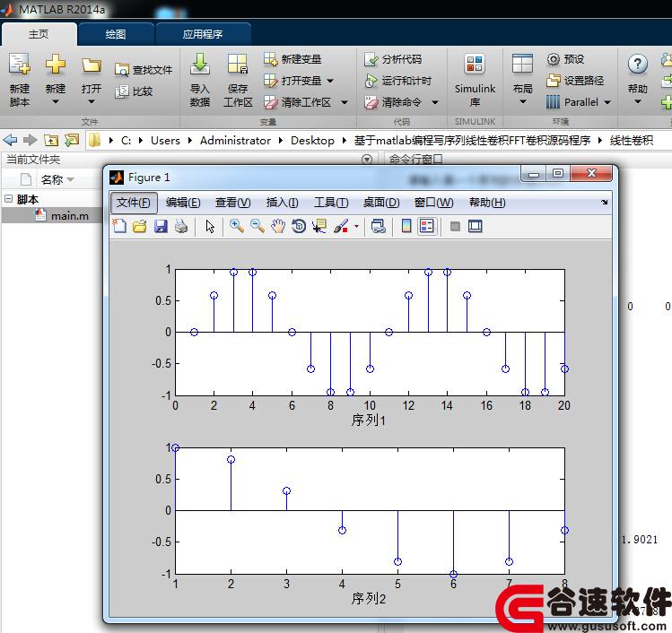Open the Tools (工具) menu in Figure 1
The width and height of the screenshot is (672, 633).
pyautogui.click(x=331, y=202)
